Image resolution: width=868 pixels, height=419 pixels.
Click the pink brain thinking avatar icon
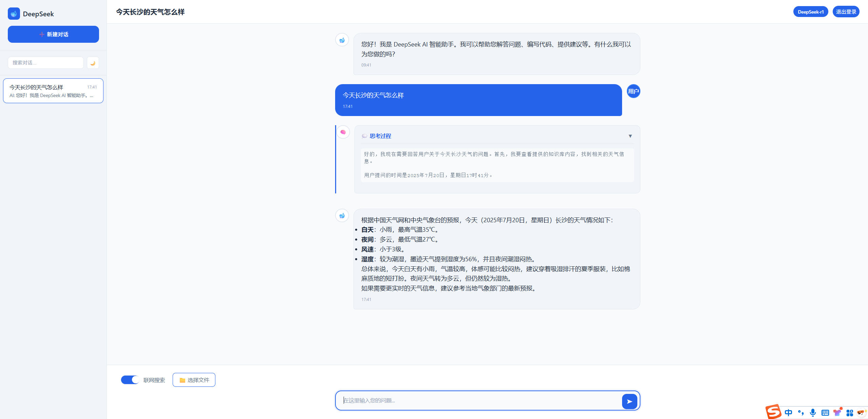click(343, 132)
